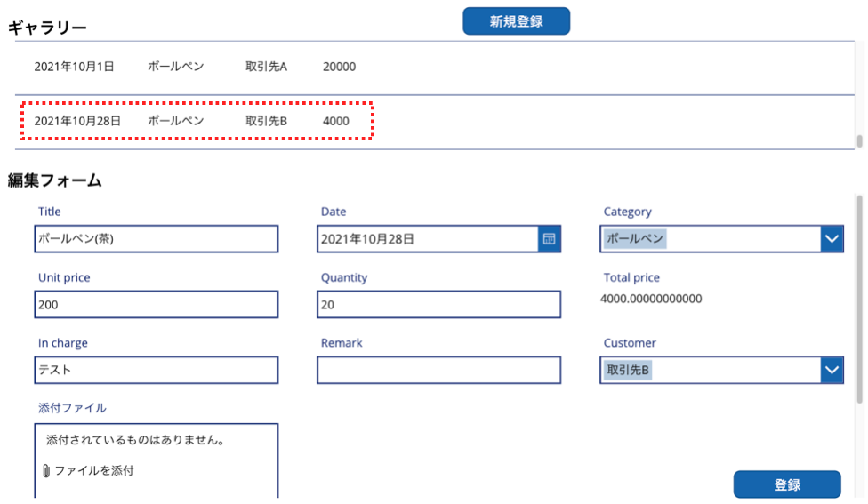This screenshot has height=504, width=868.
Task: Click the Title field label
Action: (x=49, y=212)
